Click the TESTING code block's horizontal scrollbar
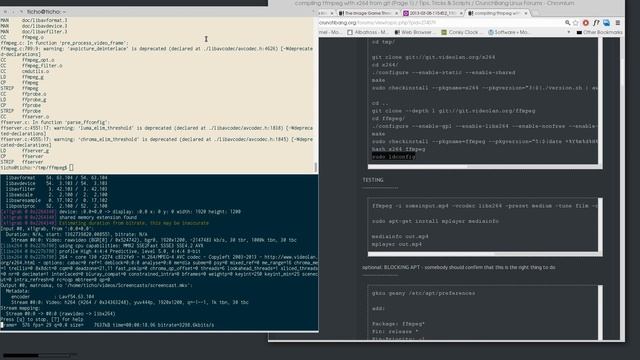Image resolution: width=640 pixels, height=360 pixels. pos(483,254)
